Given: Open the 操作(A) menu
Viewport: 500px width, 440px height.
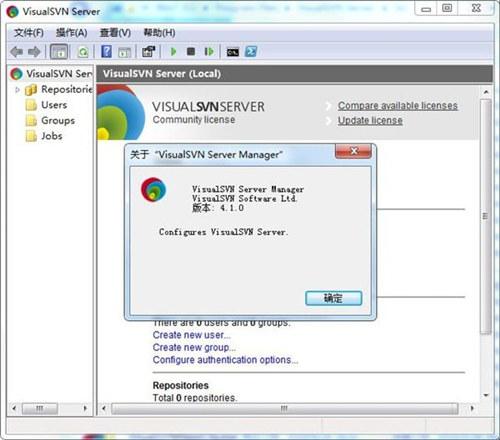Looking at the screenshot, I should click(72, 33).
